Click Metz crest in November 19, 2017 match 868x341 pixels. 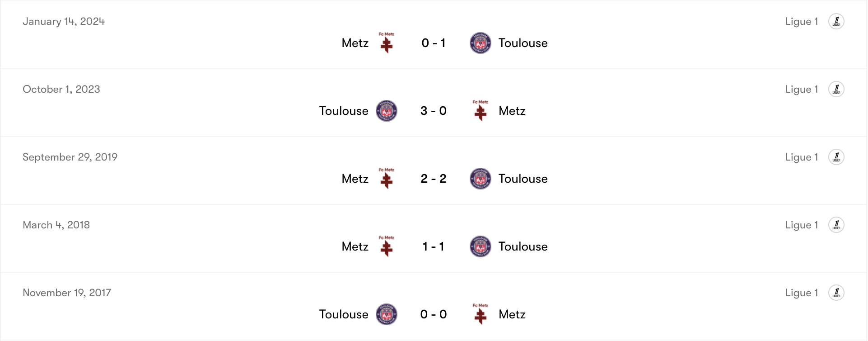tap(480, 314)
